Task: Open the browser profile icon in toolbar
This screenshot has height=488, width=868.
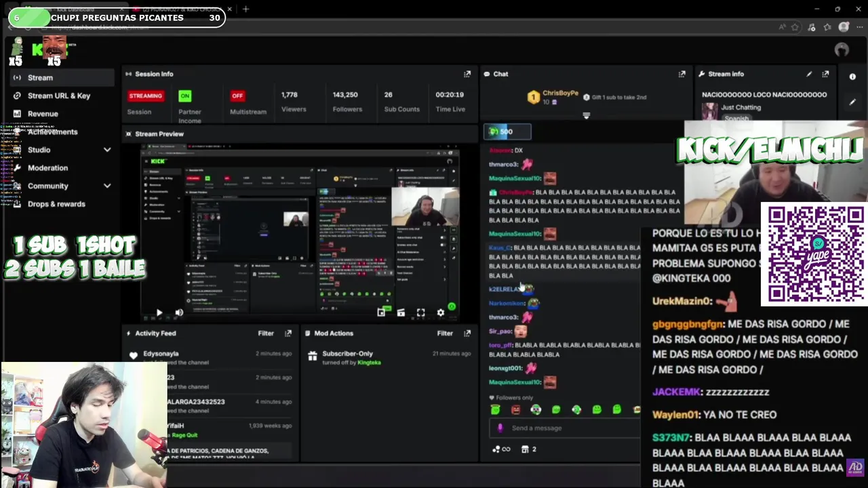Action: click(x=844, y=27)
